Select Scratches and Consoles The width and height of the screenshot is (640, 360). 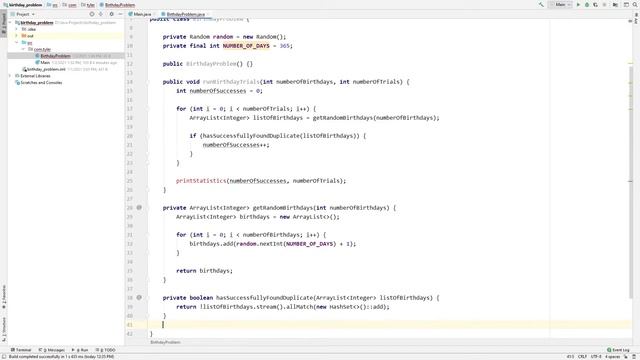pyautogui.click(x=39, y=82)
